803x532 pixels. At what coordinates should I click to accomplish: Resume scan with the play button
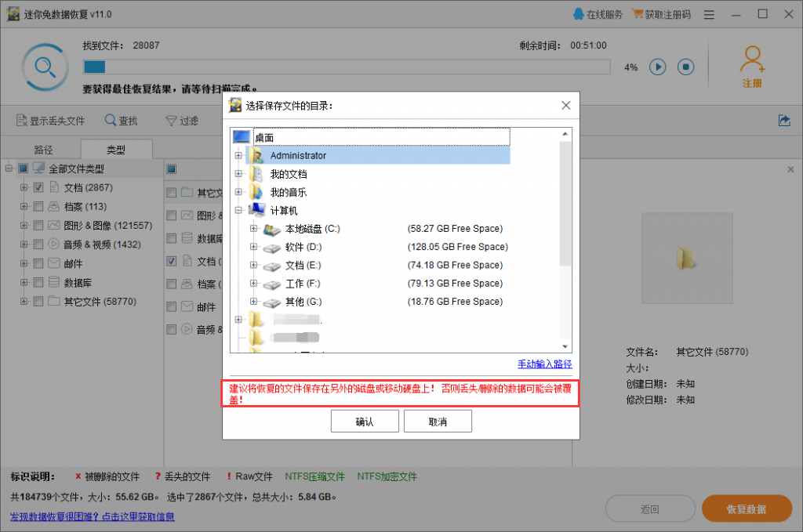pos(658,67)
